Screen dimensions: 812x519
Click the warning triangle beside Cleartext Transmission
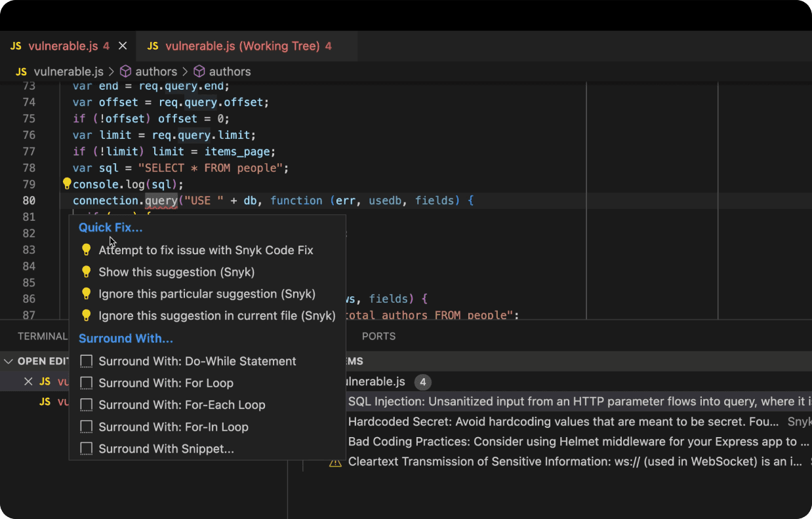click(x=335, y=462)
